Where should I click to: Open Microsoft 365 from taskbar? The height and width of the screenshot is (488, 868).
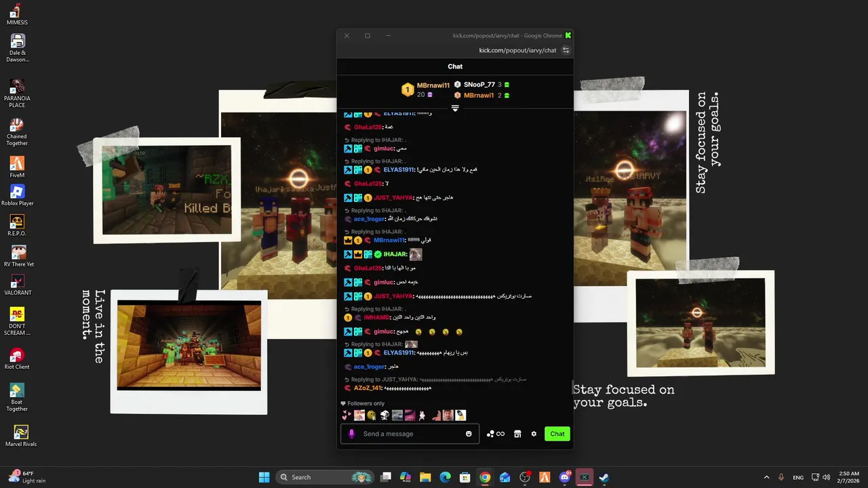(406, 477)
